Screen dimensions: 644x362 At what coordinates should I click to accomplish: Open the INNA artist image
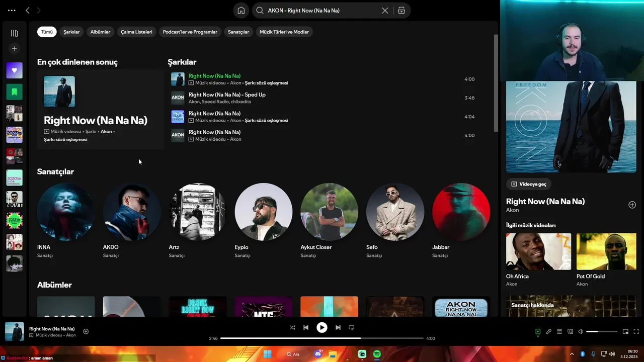pyautogui.click(x=66, y=212)
